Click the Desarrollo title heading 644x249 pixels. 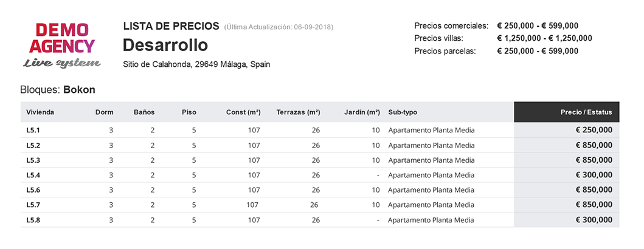click(x=165, y=45)
